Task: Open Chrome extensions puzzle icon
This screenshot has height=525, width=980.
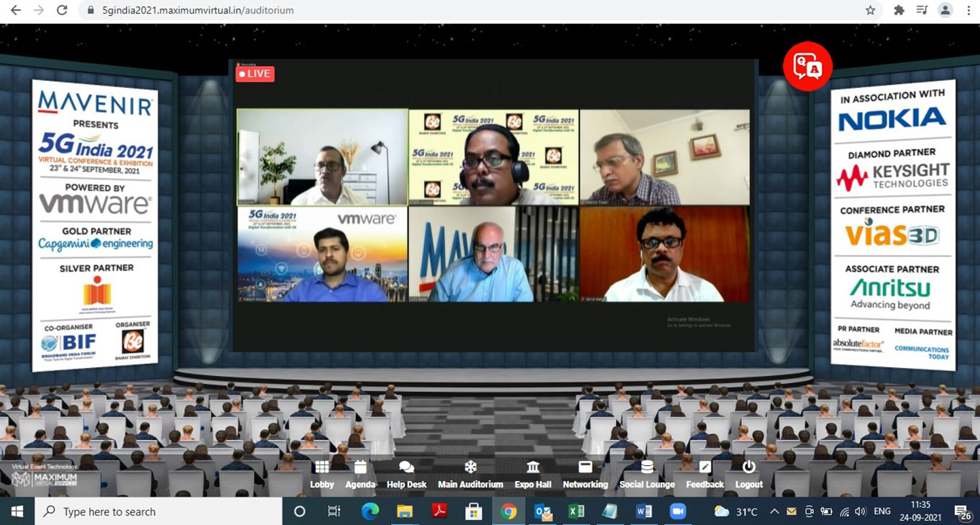Action: [899, 10]
